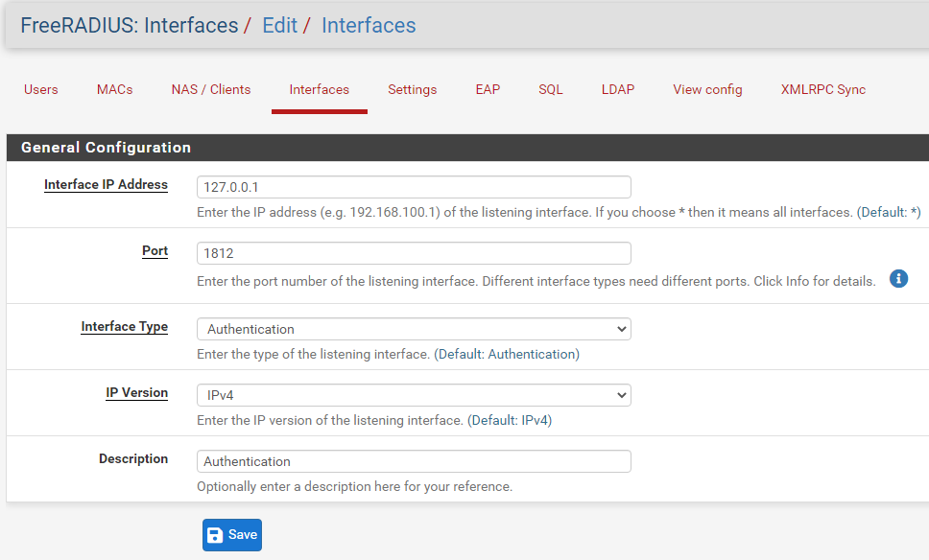The height and width of the screenshot is (560, 929).
Task: Go to the NAS / Clients tab
Action: click(211, 89)
